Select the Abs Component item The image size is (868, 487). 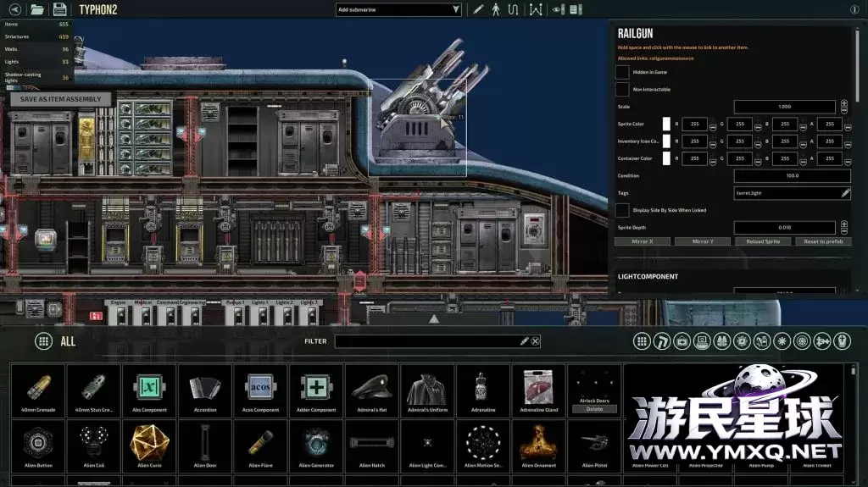pos(149,390)
